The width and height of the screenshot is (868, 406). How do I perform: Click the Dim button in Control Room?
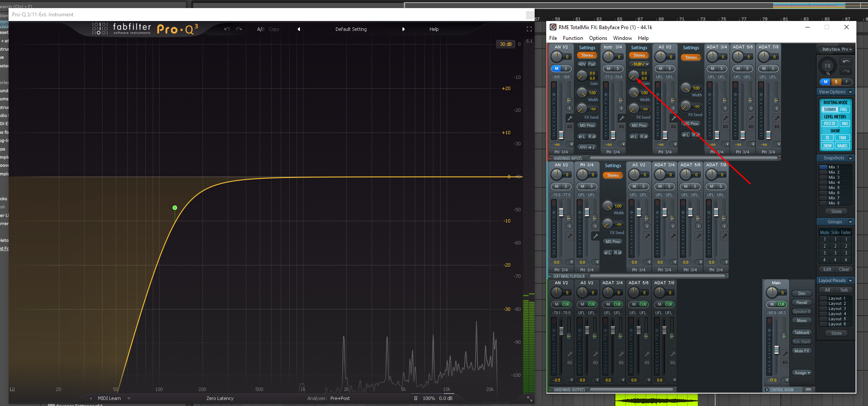801,294
